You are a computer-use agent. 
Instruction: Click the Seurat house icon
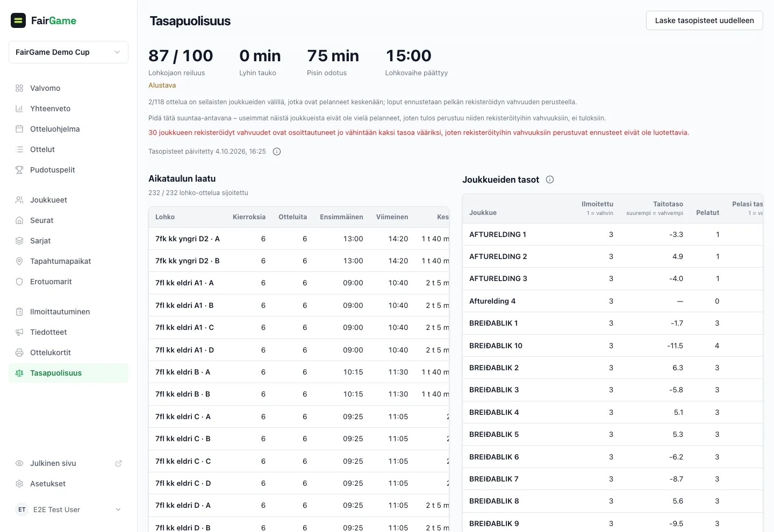19,220
